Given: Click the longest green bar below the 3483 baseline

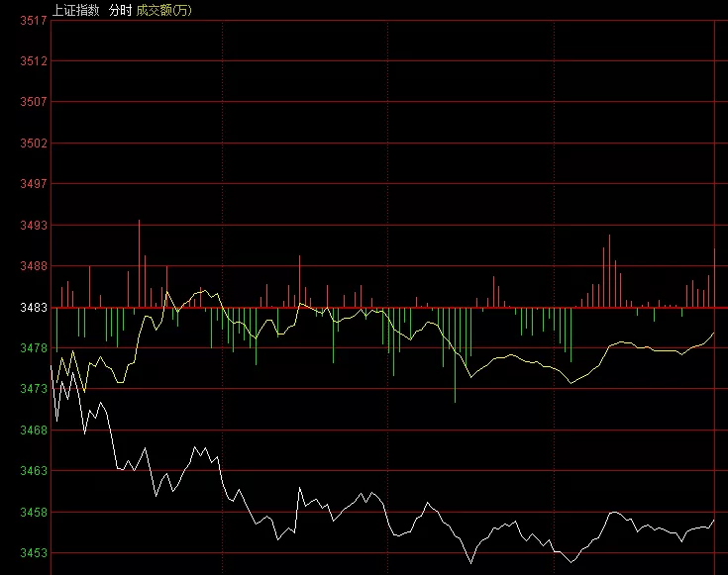Looking at the screenshot, I should pyautogui.click(x=455, y=355).
